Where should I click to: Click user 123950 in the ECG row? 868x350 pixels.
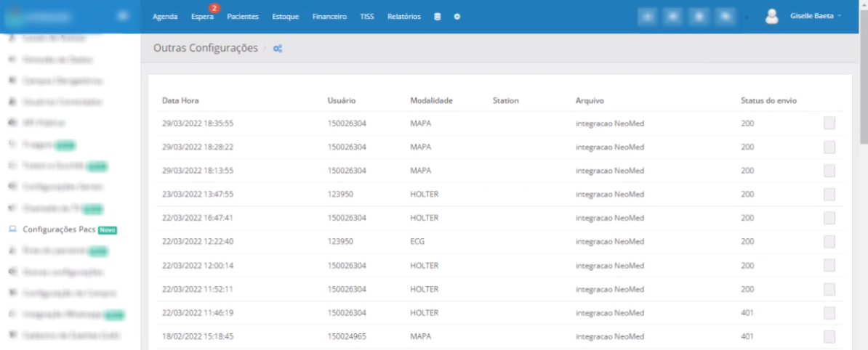[340, 242]
